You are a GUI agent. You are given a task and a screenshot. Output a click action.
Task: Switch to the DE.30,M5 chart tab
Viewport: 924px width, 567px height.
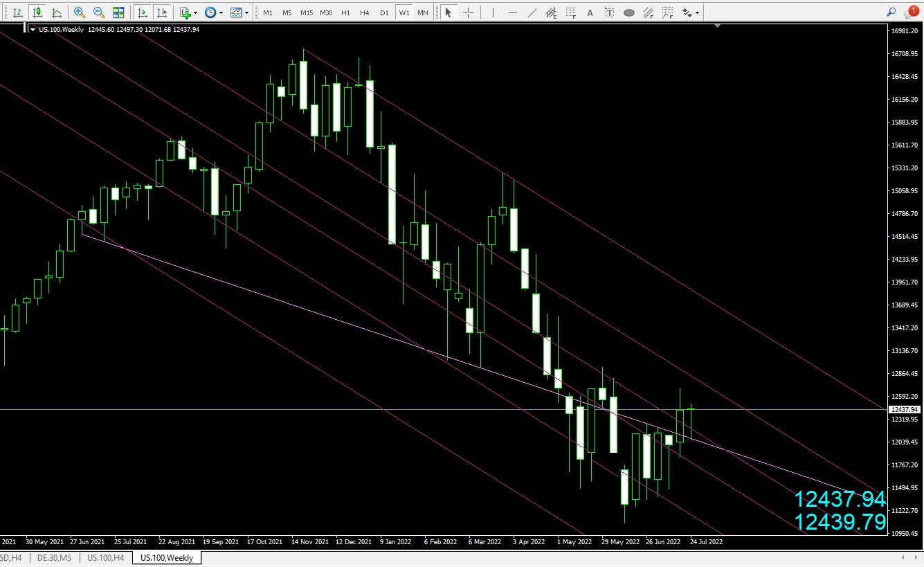click(53, 557)
